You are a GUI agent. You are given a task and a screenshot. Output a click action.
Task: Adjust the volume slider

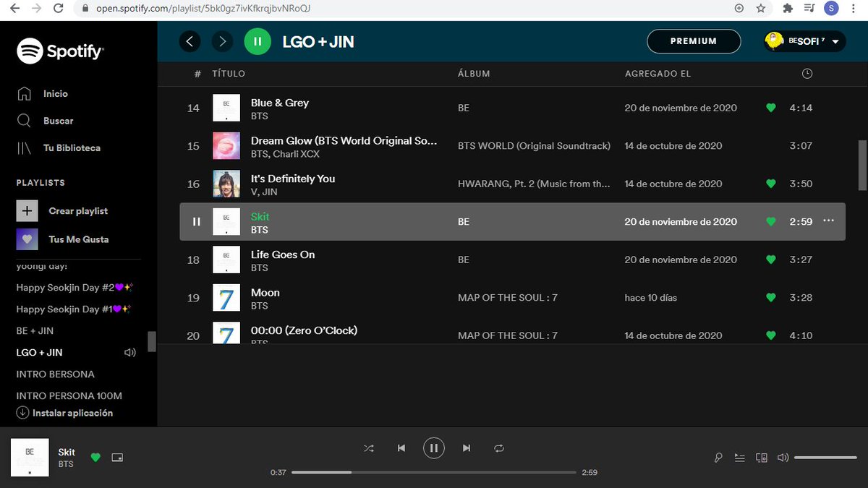click(x=825, y=458)
